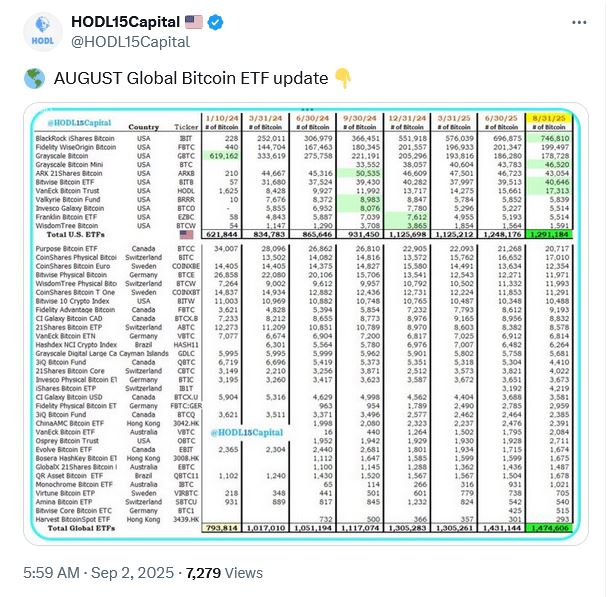Click the Country column header

pyautogui.click(x=144, y=126)
